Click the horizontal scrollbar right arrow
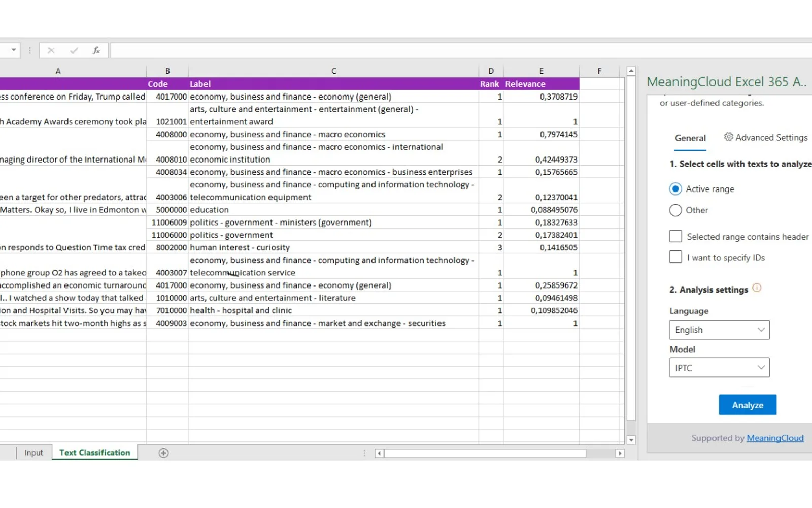 [x=620, y=453]
